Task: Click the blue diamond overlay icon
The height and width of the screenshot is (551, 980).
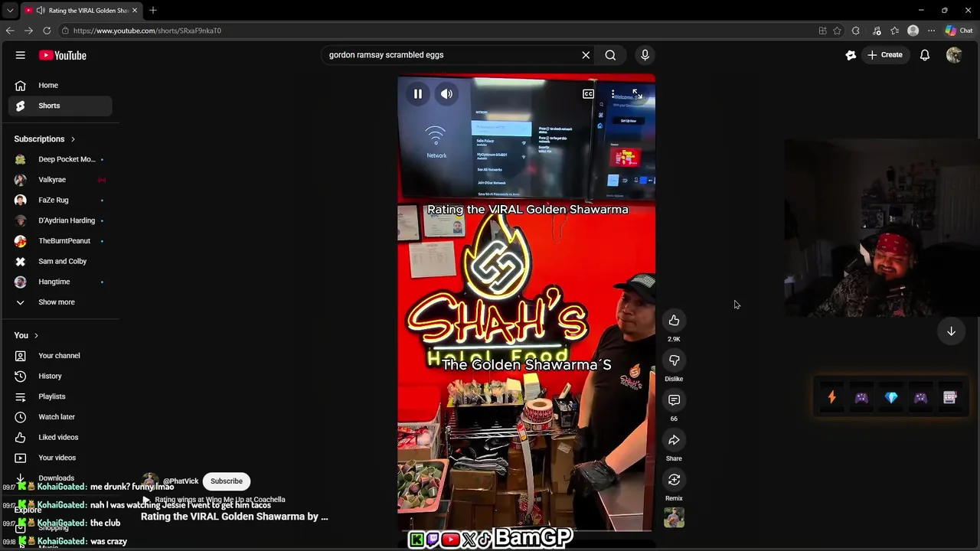Action: coord(891,397)
